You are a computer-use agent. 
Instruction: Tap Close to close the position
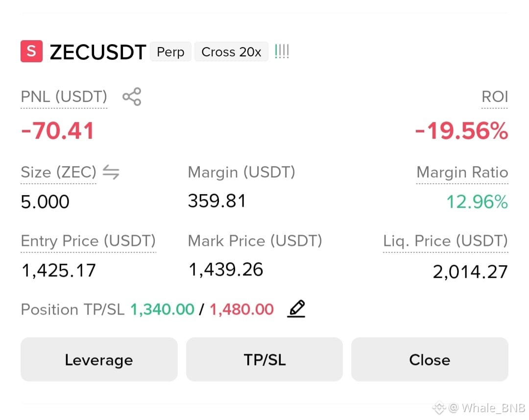pyautogui.click(x=430, y=360)
